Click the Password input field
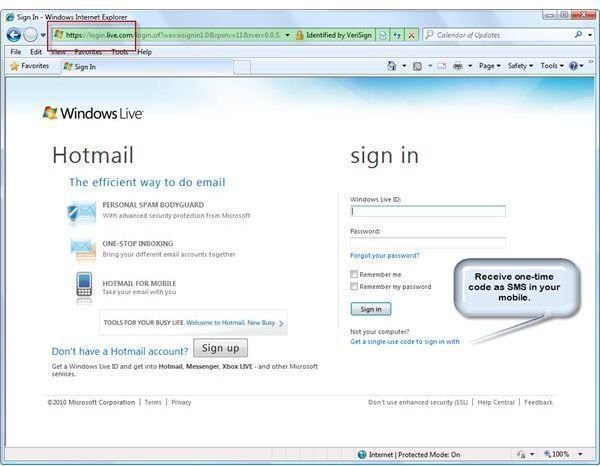Image resolution: width=600 pixels, height=466 pixels. (428, 243)
